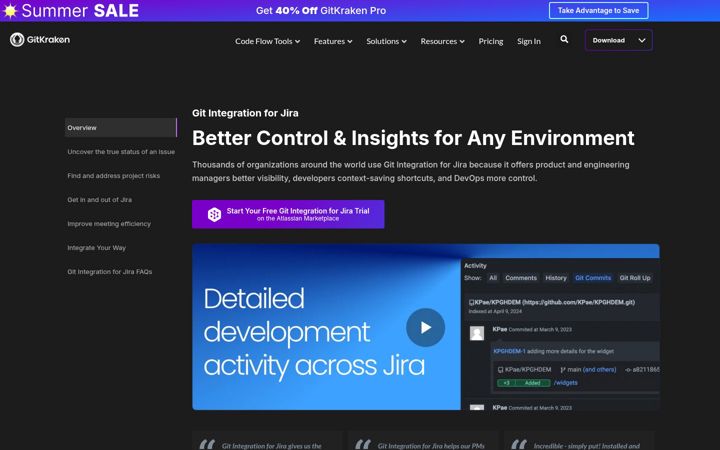This screenshot has width=720, height=450.
Task: Click the Get 40% Off GitKraken Pro text
Action: (321, 11)
